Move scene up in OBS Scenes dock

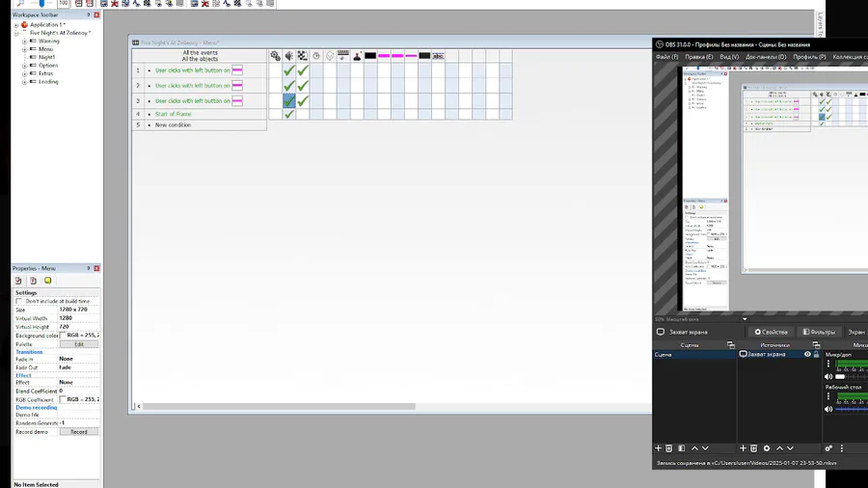pyautogui.click(x=694, y=448)
